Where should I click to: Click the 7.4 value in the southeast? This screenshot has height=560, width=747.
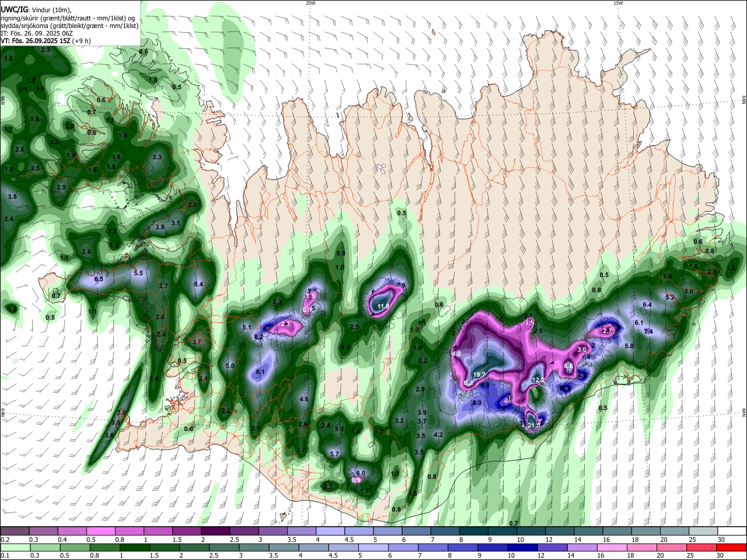coord(648,331)
